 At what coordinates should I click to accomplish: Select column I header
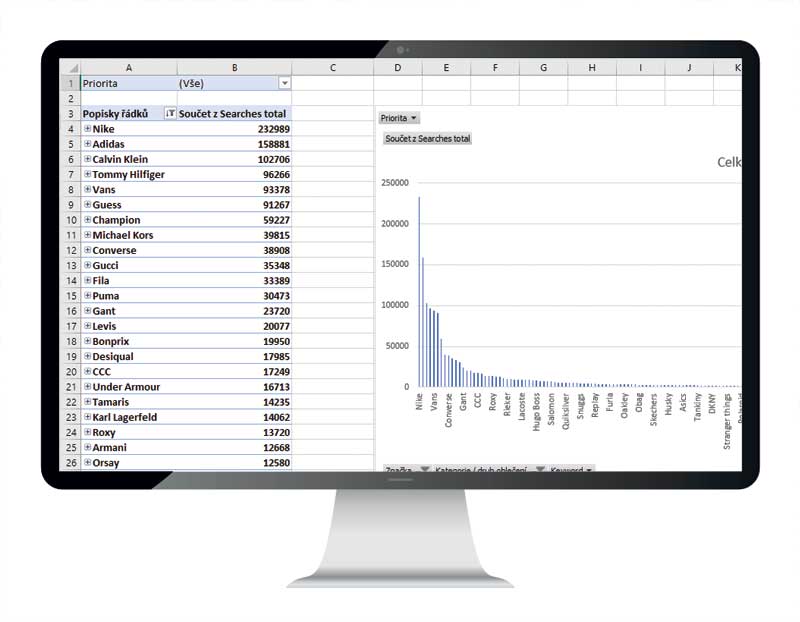pyautogui.click(x=640, y=67)
